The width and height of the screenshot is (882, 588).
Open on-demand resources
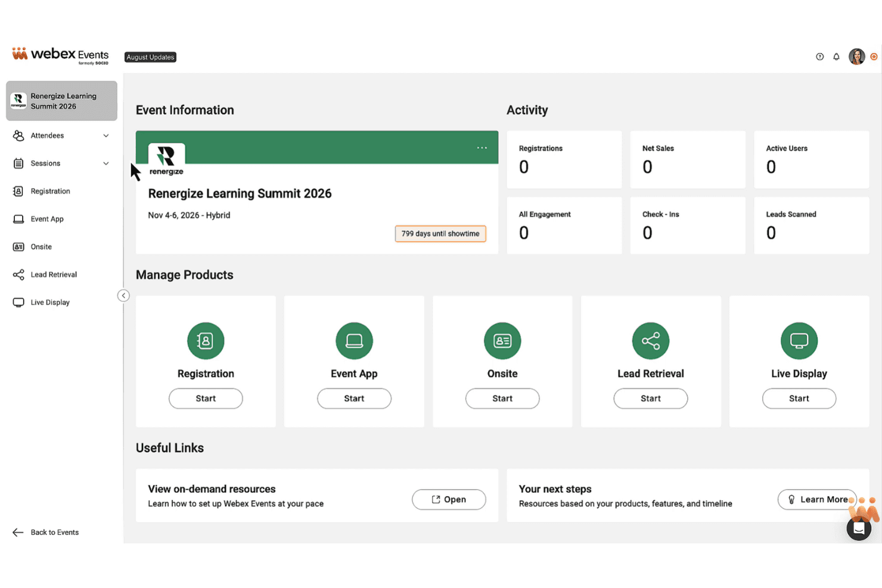[x=449, y=499]
